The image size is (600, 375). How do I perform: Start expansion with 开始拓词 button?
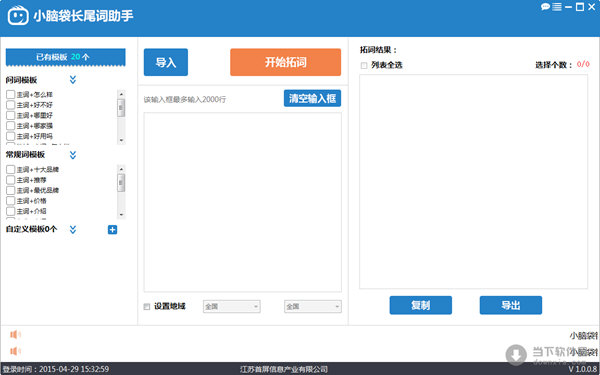pyautogui.click(x=285, y=62)
